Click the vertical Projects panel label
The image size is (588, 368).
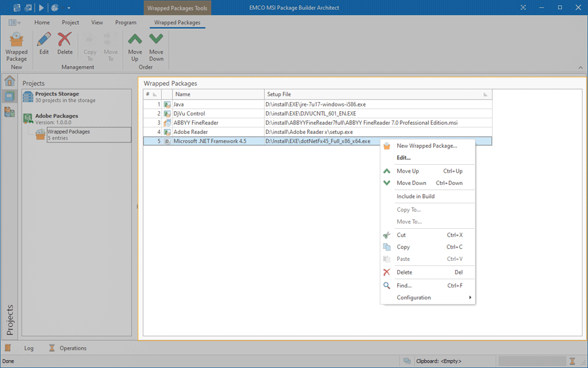[x=10, y=320]
